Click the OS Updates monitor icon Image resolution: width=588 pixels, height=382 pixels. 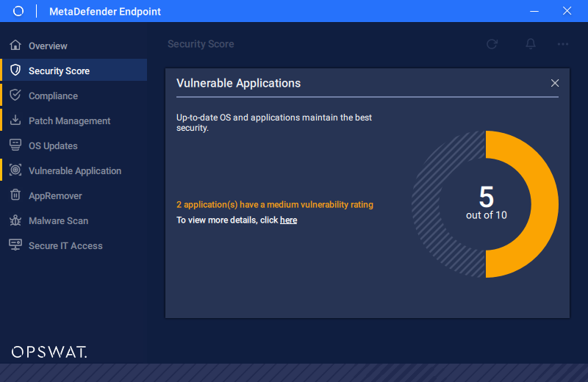[x=15, y=145]
